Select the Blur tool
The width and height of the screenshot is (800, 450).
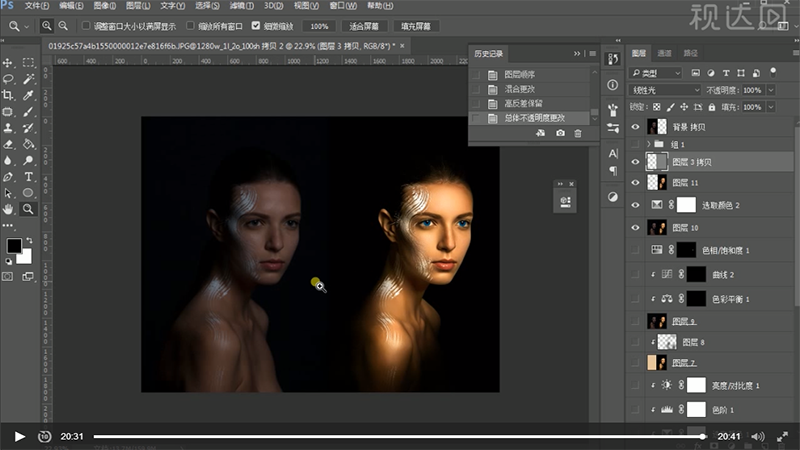8,160
